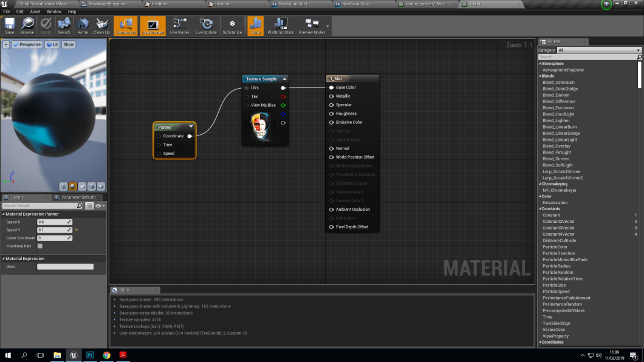Click the Home toolbar icon
This screenshot has width=644, height=362.
tap(82, 26)
